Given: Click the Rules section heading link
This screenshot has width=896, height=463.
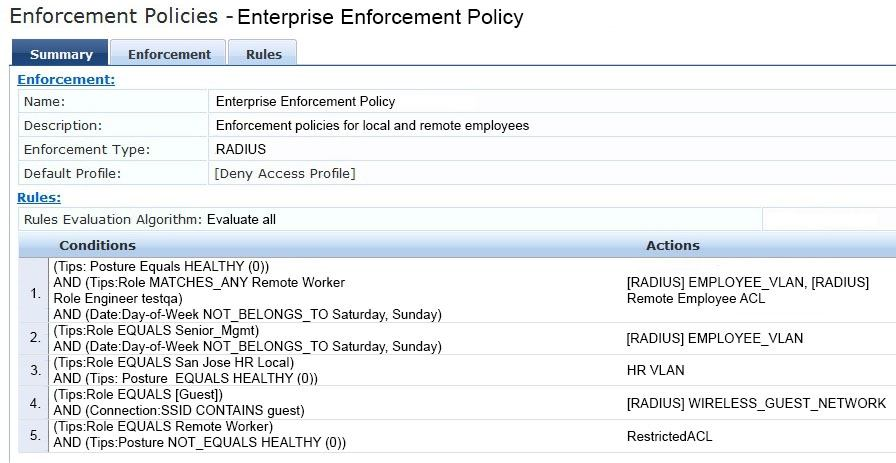Looking at the screenshot, I should click(39, 197).
